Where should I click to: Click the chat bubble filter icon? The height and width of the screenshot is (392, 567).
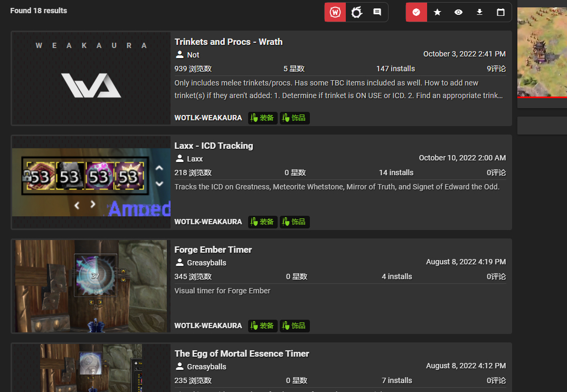(377, 12)
